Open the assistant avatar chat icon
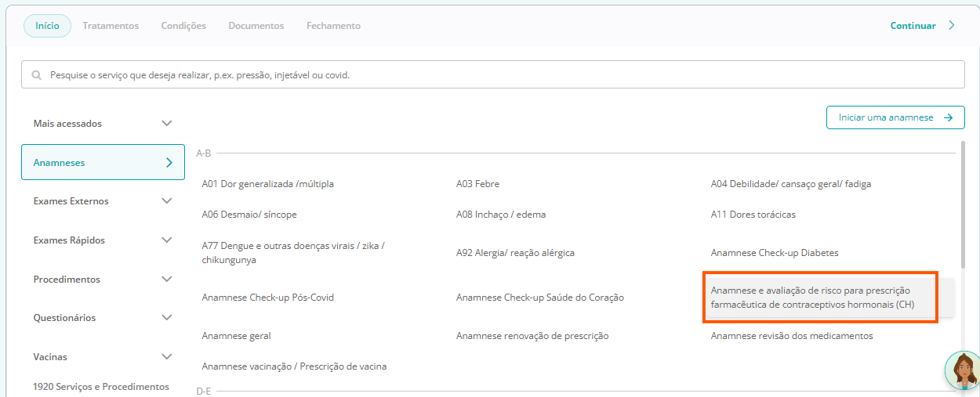This screenshot has width=980, height=397. 963,370
